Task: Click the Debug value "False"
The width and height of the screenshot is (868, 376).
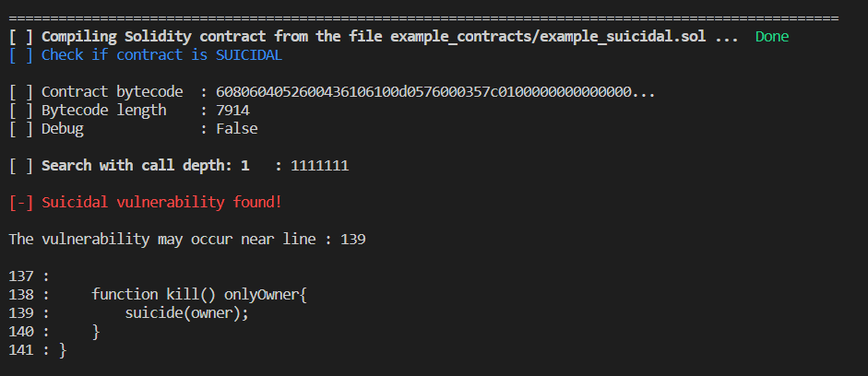Action: click(236, 129)
